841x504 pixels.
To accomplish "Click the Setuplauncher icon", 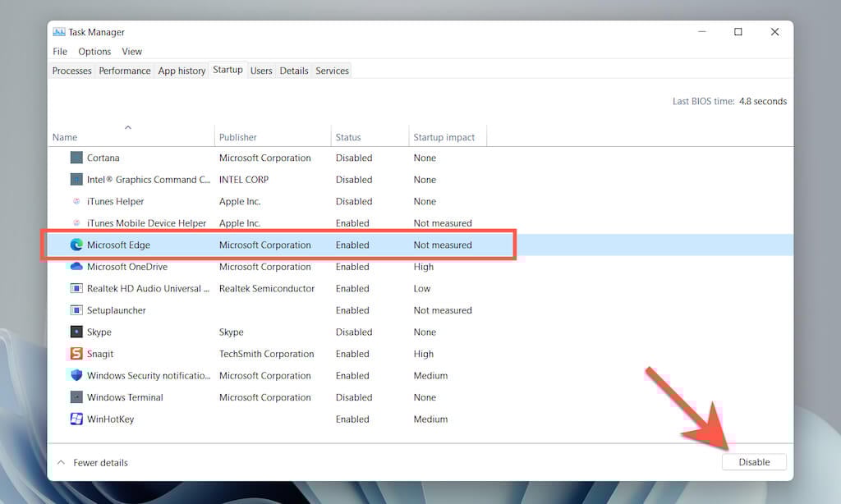I will pyautogui.click(x=76, y=310).
